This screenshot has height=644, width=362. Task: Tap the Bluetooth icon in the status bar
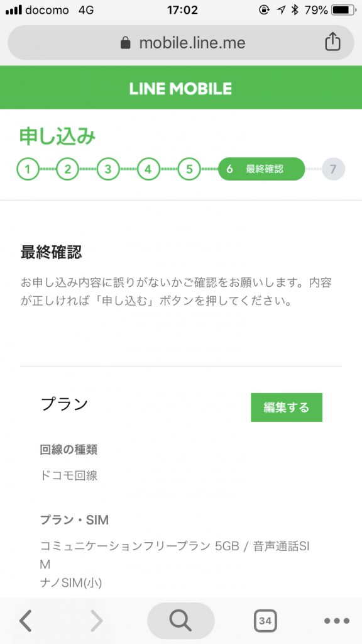tap(294, 10)
